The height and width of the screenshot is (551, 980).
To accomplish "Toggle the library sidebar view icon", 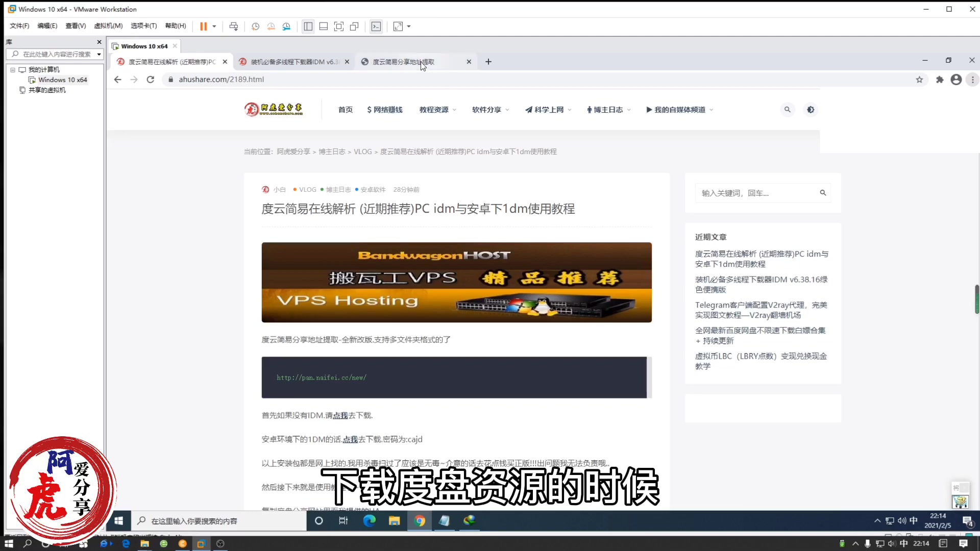I will [x=308, y=27].
